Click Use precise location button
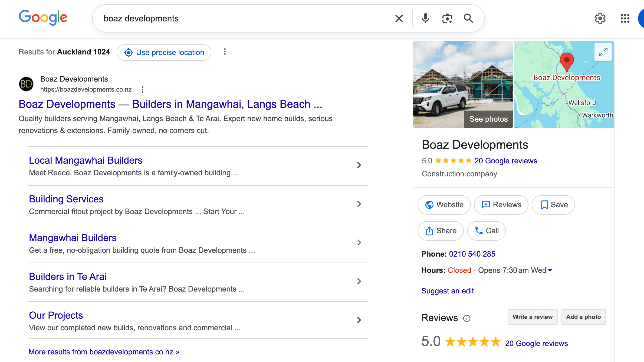This screenshot has width=644, height=362. tap(164, 53)
